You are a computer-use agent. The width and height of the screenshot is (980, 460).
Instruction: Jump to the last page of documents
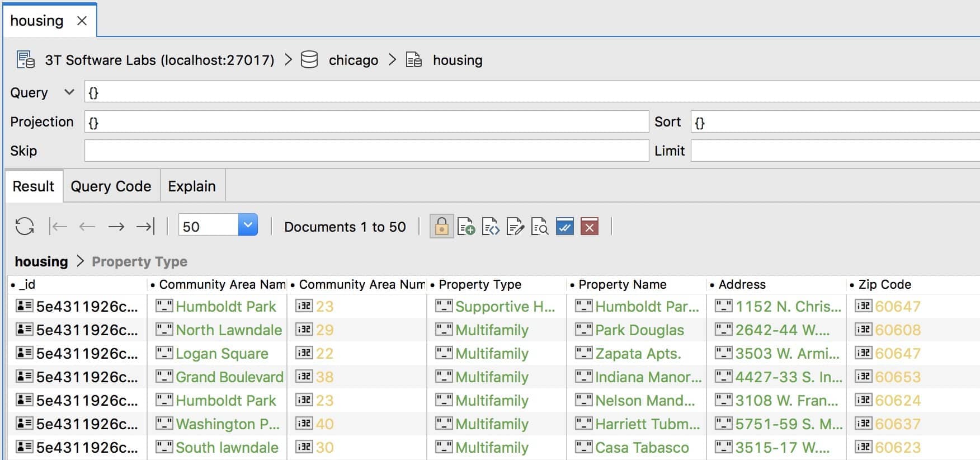(145, 227)
